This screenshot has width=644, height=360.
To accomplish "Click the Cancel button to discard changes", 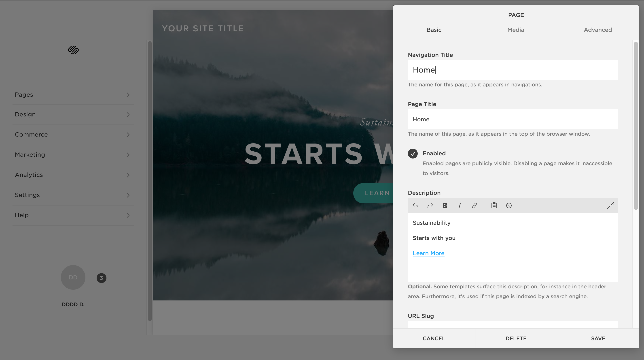I will point(434,338).
